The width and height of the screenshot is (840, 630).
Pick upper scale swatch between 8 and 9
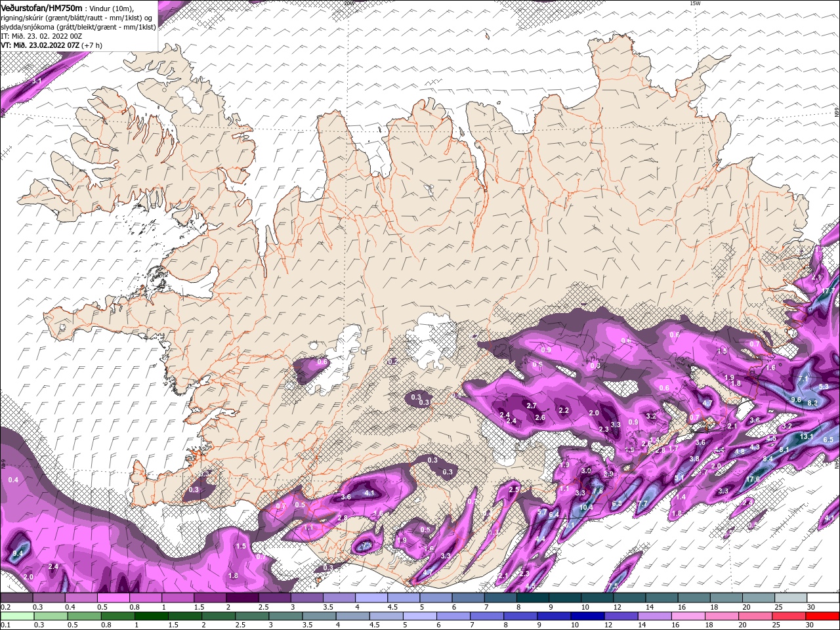tap(533, 598)
